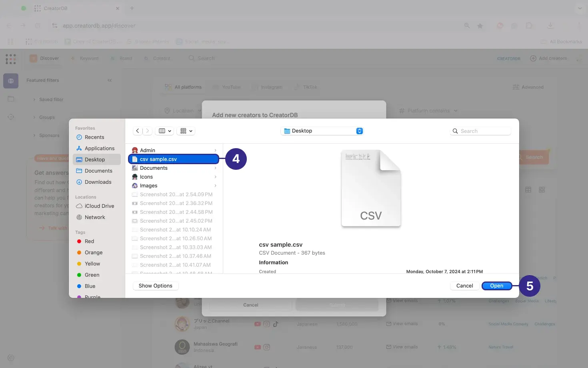Click globe icon in left rail

pos(11,81)
